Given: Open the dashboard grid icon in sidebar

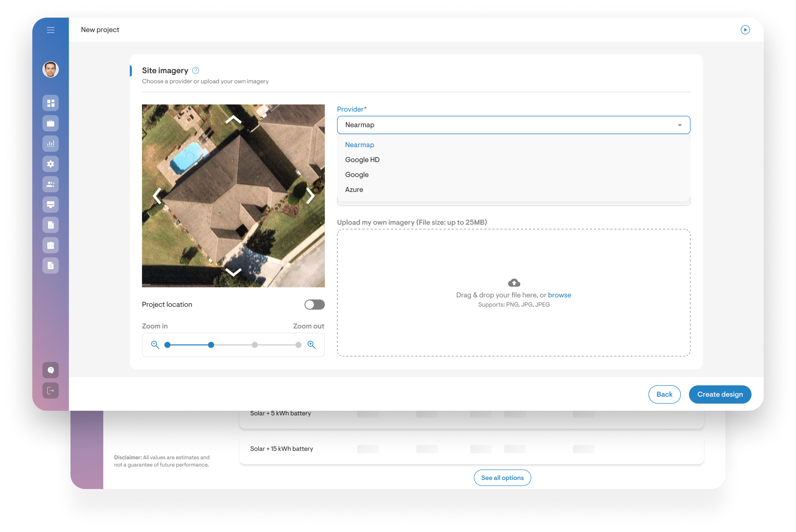Looking at the screenshot, I should (x=51, y=103).
